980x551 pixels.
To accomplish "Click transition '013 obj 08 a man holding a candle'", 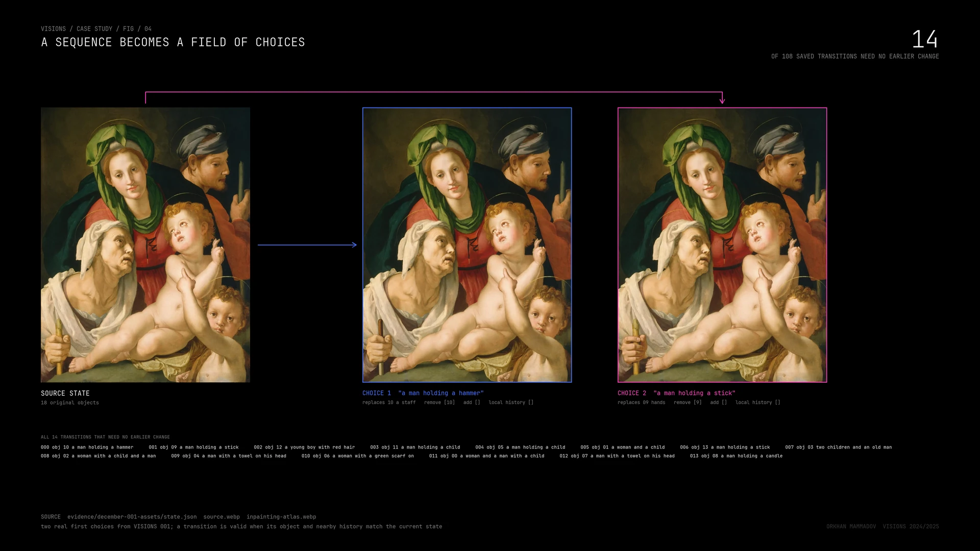I will [x=736, y=456].
